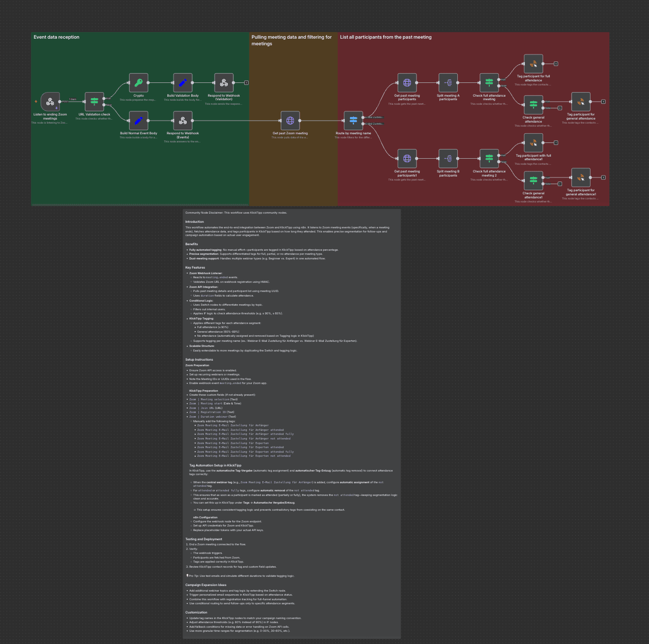Click the "Setup Instructions" heading
Viewport: 649px width, 644px height.
[199, 360]
